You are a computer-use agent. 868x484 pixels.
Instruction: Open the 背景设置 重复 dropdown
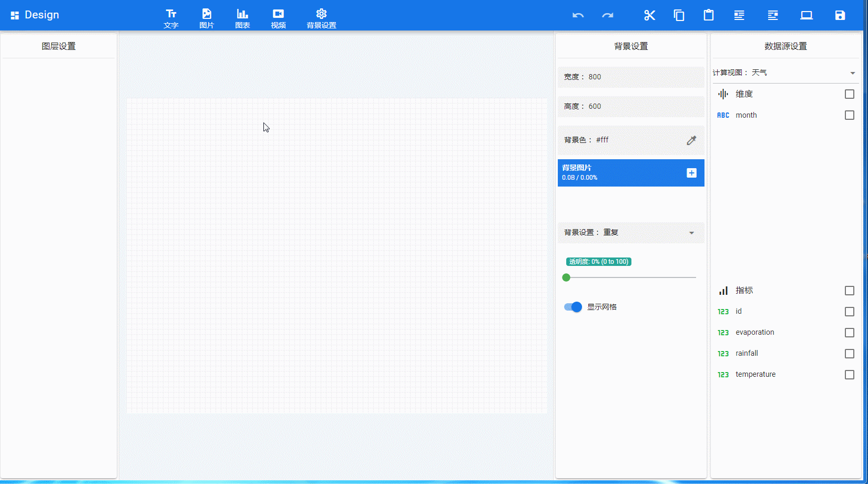pyautogui.click(x=631, y=232)
